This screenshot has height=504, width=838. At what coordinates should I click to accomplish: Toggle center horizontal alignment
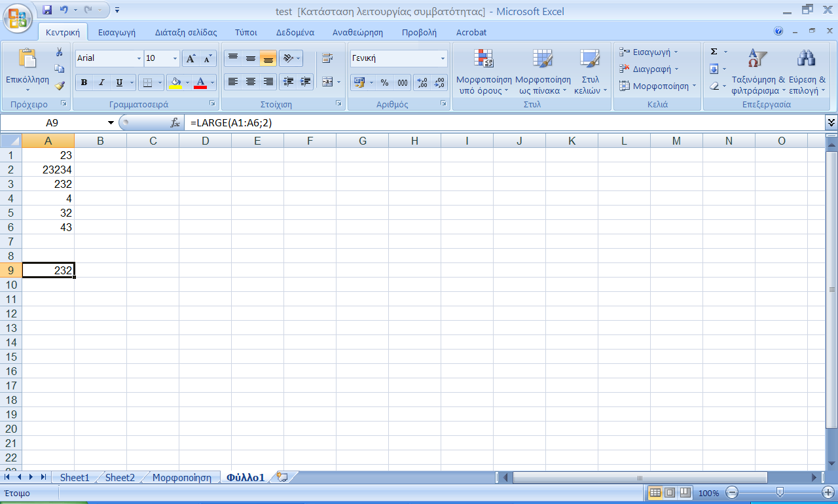click(250, 82)
